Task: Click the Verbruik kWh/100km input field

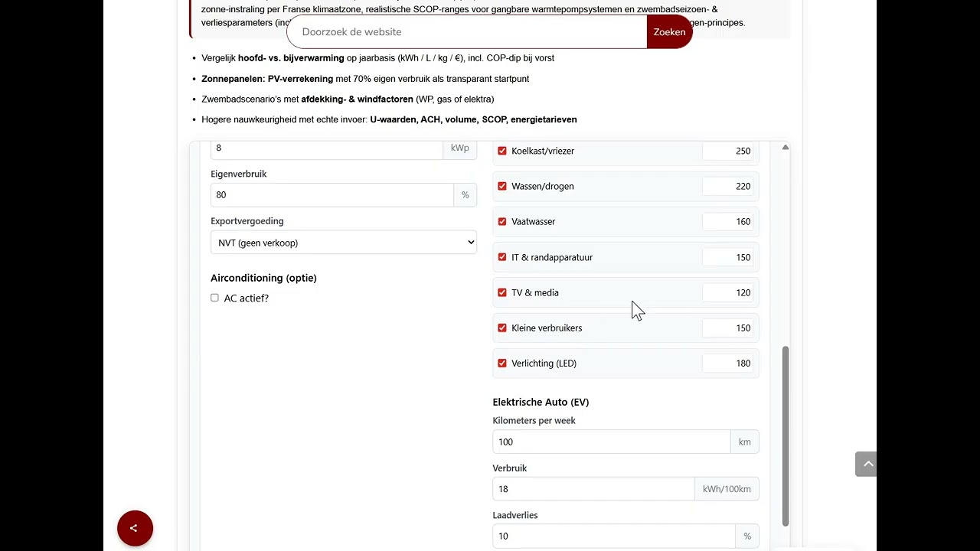Action: (x=593, y=489)
